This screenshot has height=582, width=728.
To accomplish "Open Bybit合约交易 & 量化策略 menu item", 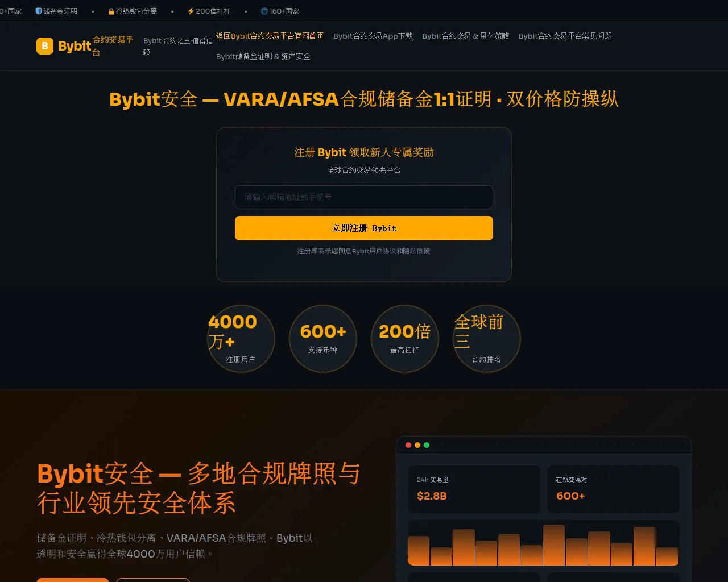I will [466, 36].
